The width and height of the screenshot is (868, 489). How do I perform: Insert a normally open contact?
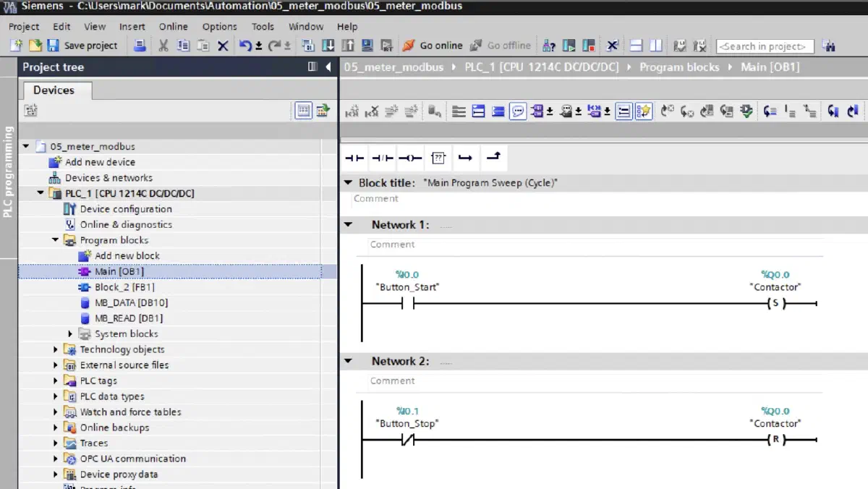pos(354,158)
